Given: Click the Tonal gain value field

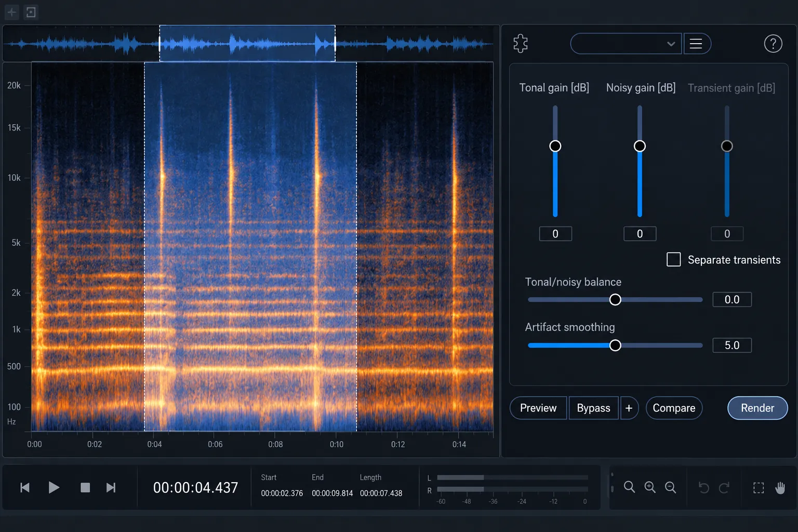Looking at the screenshot, I should point(555,234).
